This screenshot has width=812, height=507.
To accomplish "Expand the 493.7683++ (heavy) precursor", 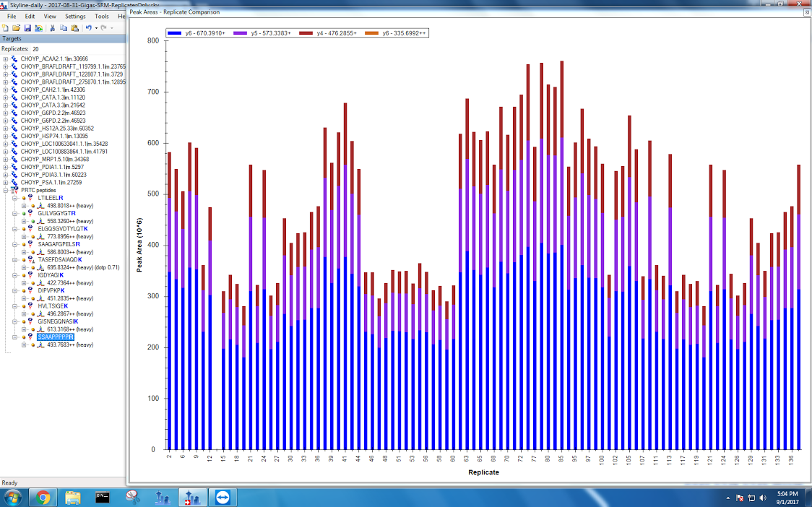I will [x=24, y=345].
